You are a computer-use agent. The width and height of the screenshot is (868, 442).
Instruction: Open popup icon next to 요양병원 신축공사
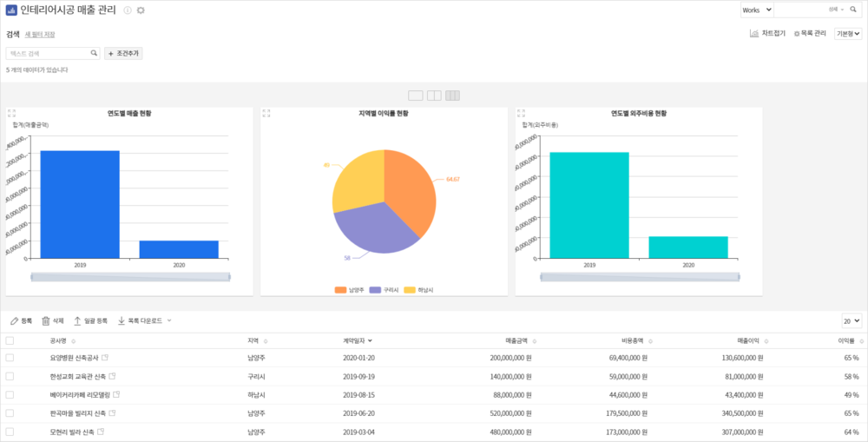(x=105, y=358)
